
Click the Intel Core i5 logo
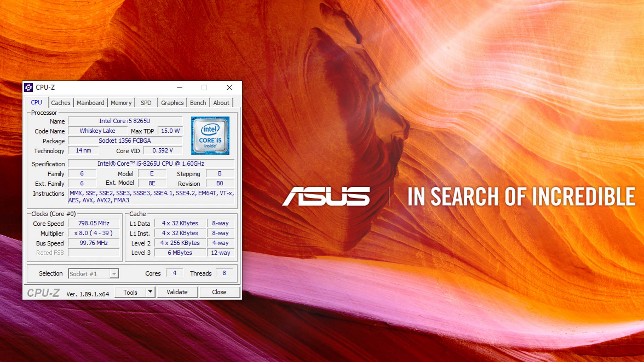pos(210,136)
